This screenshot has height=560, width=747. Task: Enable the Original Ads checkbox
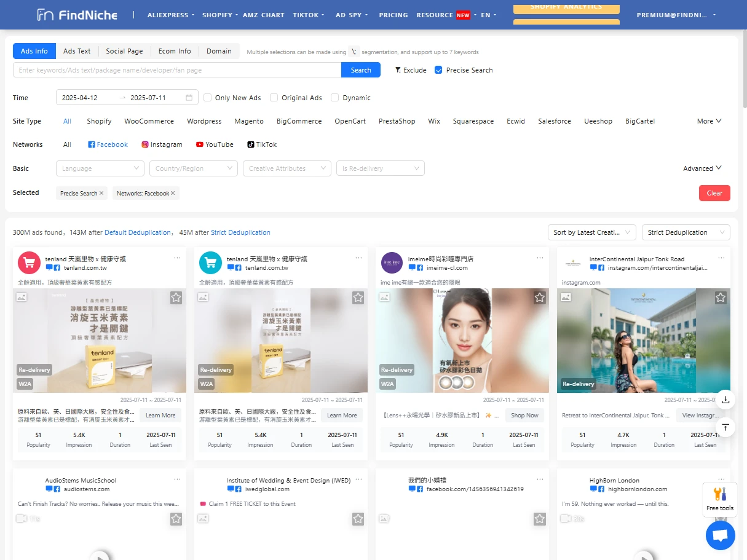pos(274,98)
